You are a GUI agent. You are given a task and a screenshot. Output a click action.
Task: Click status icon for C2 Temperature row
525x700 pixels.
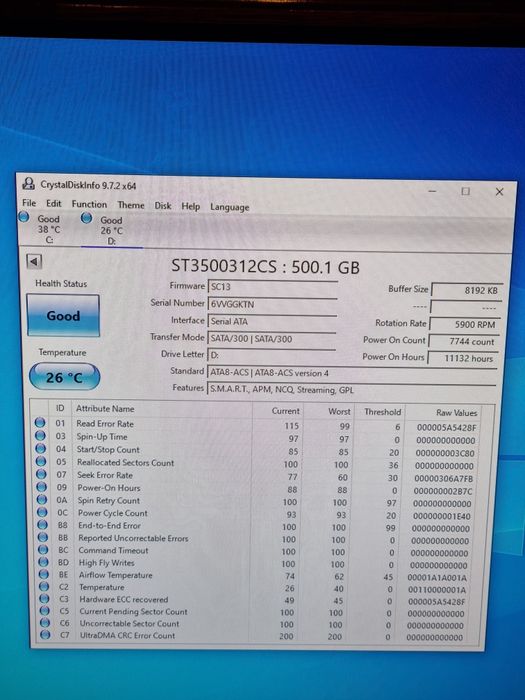44,586
